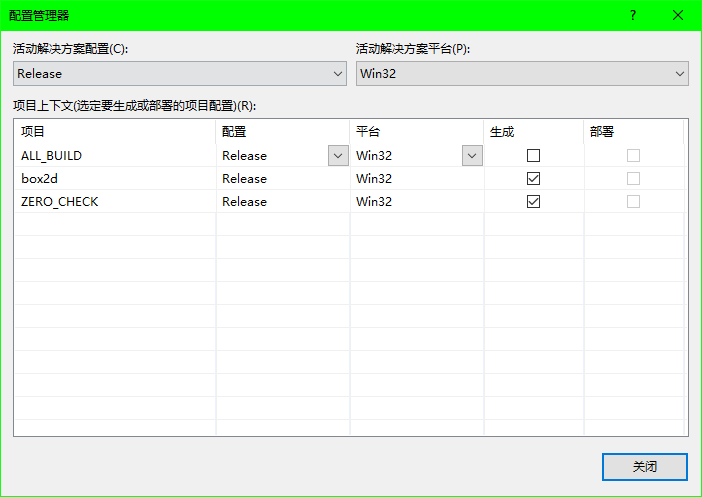
Task: Enable the build checkbox for ALL_BUILD
Action: tap(533, 155)
